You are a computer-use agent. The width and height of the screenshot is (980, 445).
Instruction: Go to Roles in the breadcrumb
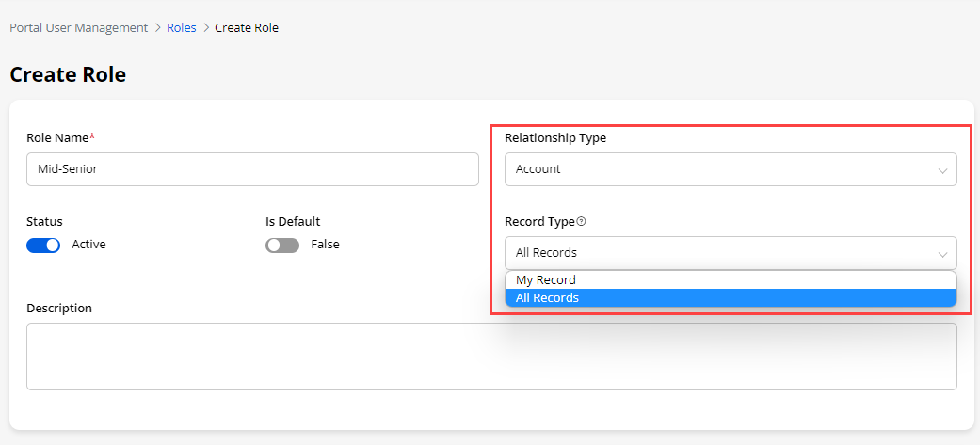pos(182,28)
